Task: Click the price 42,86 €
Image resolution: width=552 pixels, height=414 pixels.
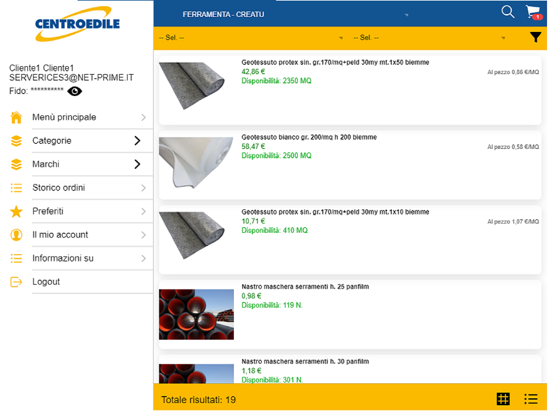Action: pos(253,72)
